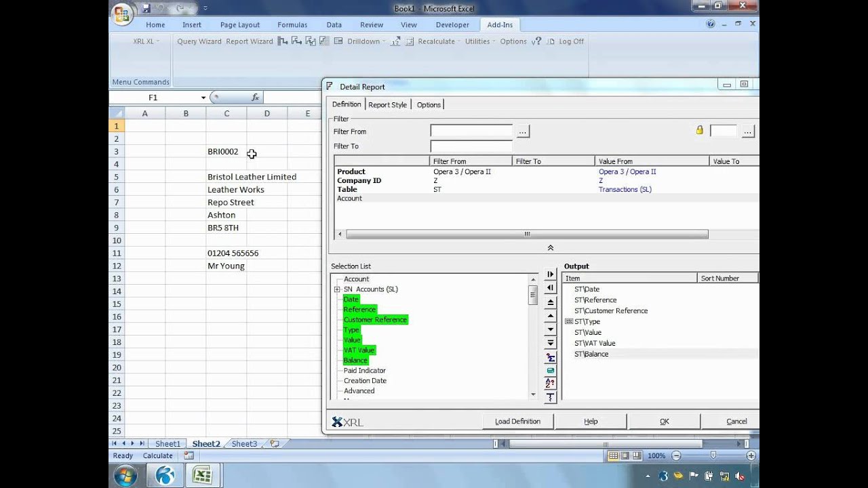The width and height of the screenshot is (868, 488).
Task: Select Page Break Preview in status bar
Action: (637, 455)
